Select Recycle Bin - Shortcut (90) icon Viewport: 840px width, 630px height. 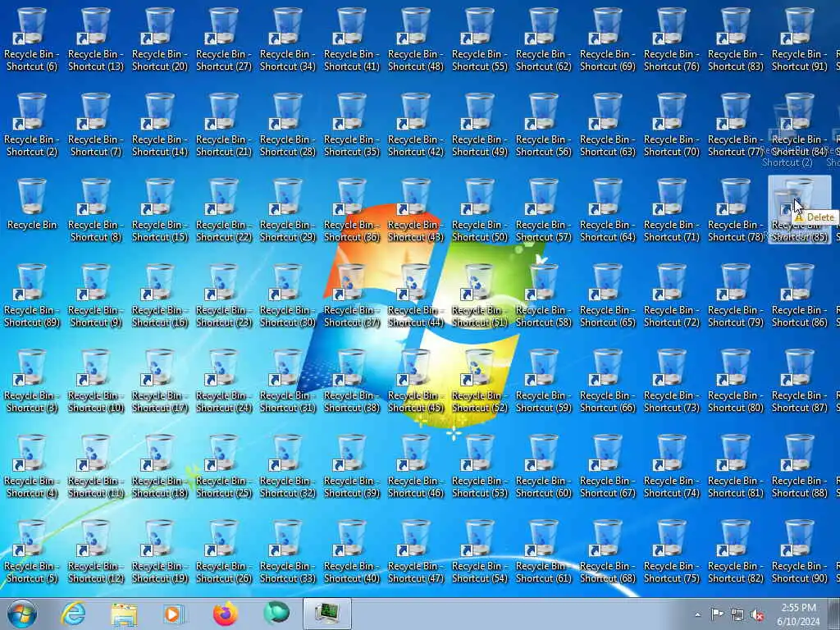pos(799,552)
